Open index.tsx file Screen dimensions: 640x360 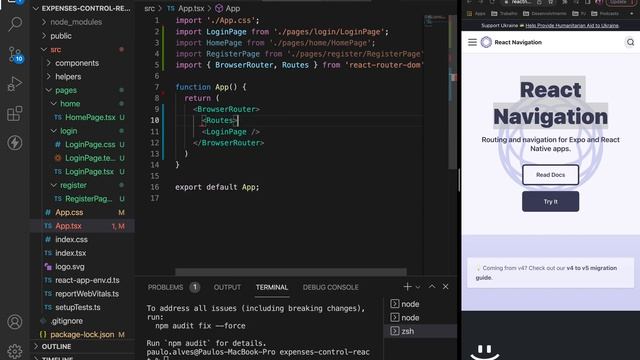click(x=71, y=253)
